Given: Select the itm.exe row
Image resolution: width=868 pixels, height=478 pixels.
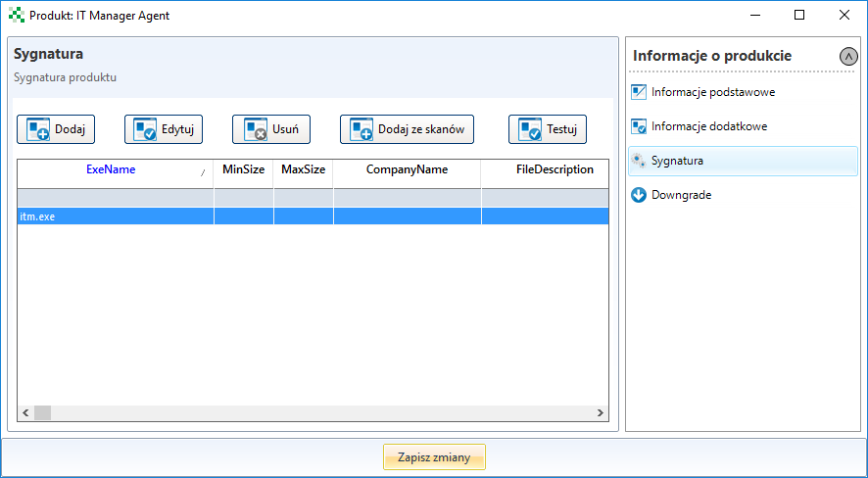Looking at the screenshot, I should [x=313, y=216].
